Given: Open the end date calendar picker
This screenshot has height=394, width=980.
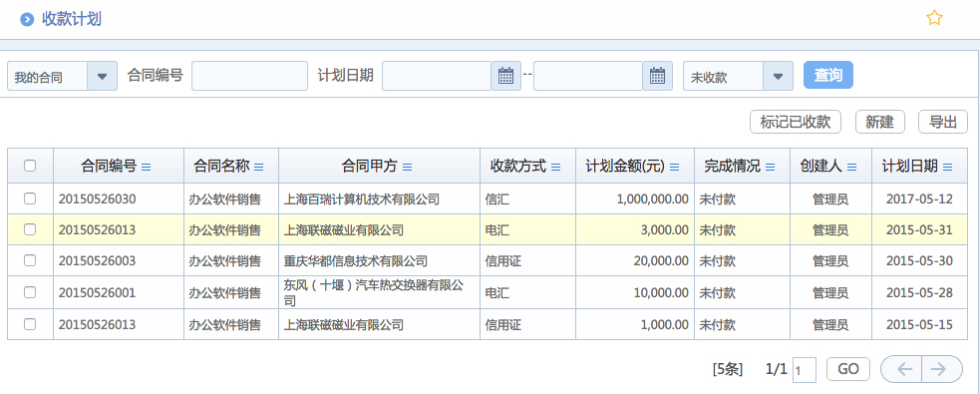Looking at the screenshot, I should coord(657,76).
